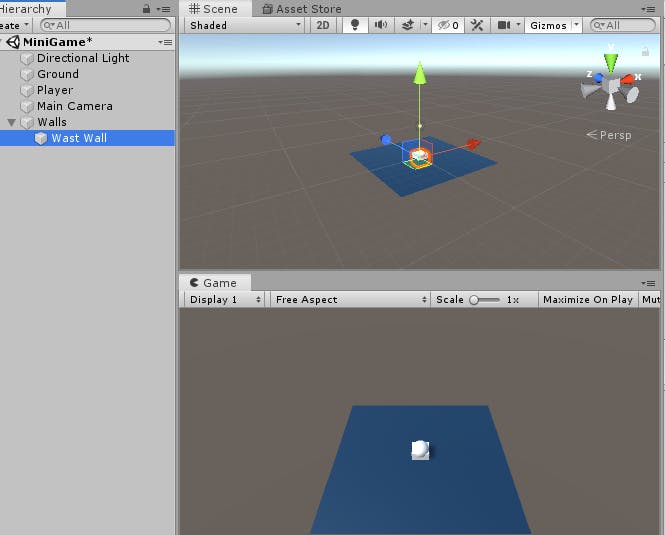The image size is (665, 535).
Task: Switch to Scene tab
Action: [213, 9]
